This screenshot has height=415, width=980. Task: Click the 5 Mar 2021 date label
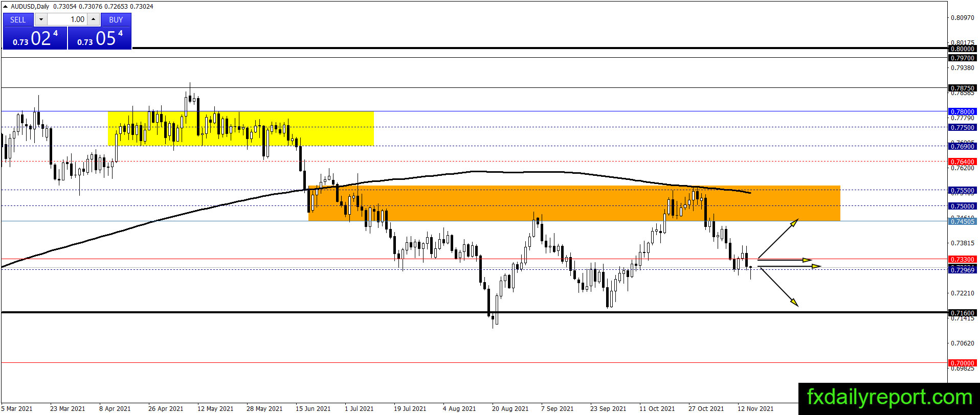[17, 409]
